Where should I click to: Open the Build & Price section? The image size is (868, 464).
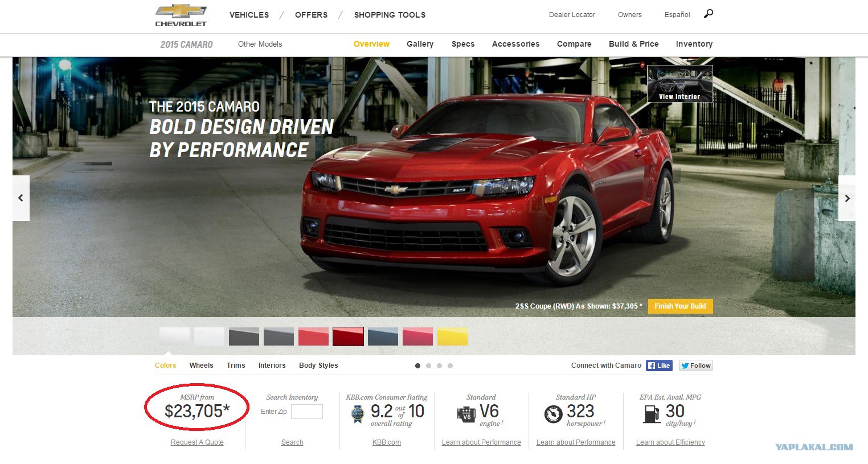point(633,44)
